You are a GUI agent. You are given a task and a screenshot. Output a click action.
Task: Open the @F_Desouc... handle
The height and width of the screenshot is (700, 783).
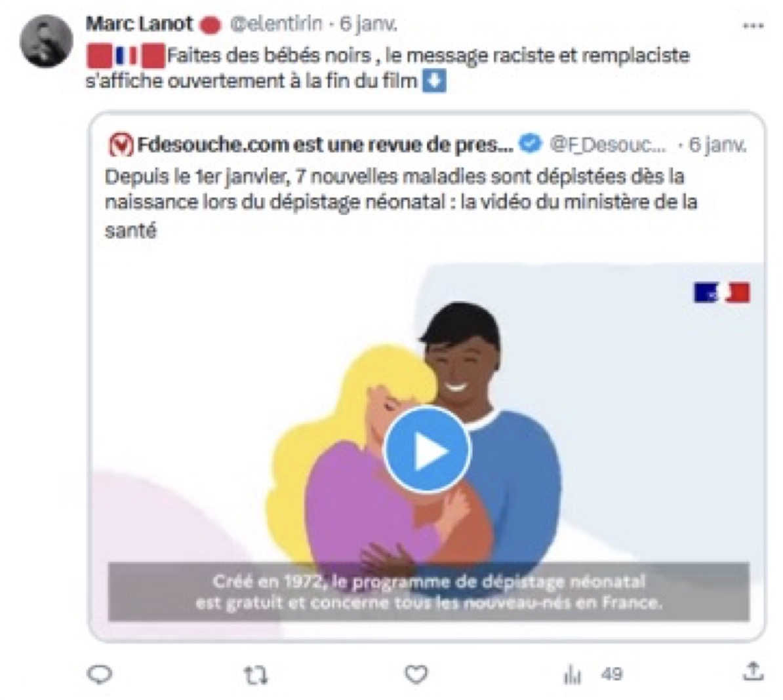pos(607,145)
